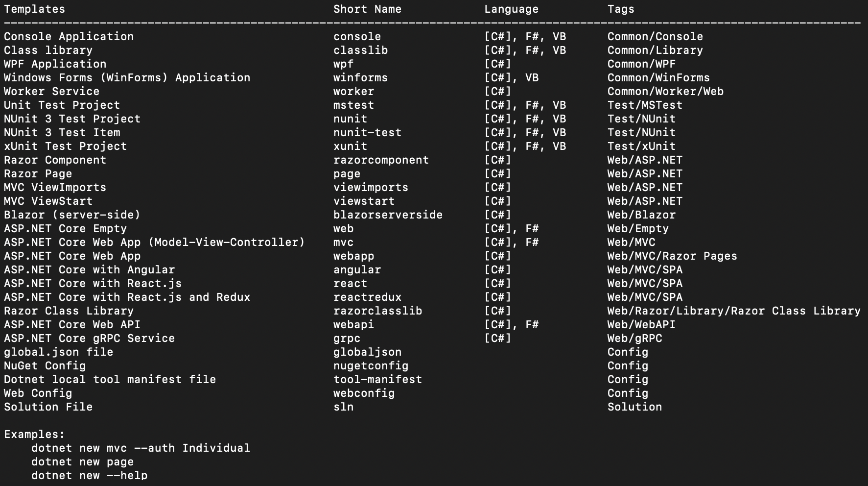Click the 'dotnet new mvc --auth Individual' example

click(x=141, y=448)
